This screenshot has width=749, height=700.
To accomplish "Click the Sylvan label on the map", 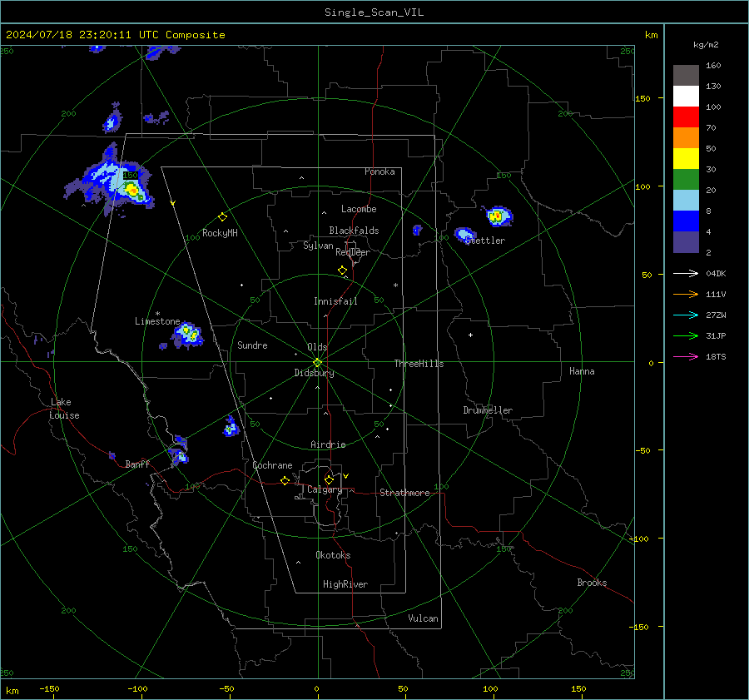I will coord(318,246).
